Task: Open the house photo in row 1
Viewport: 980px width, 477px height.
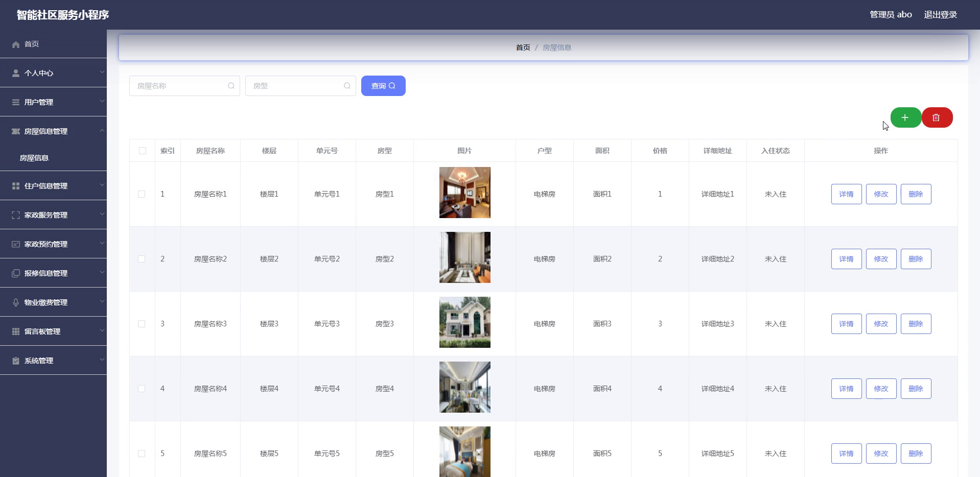Action: (x=465, y=193)
